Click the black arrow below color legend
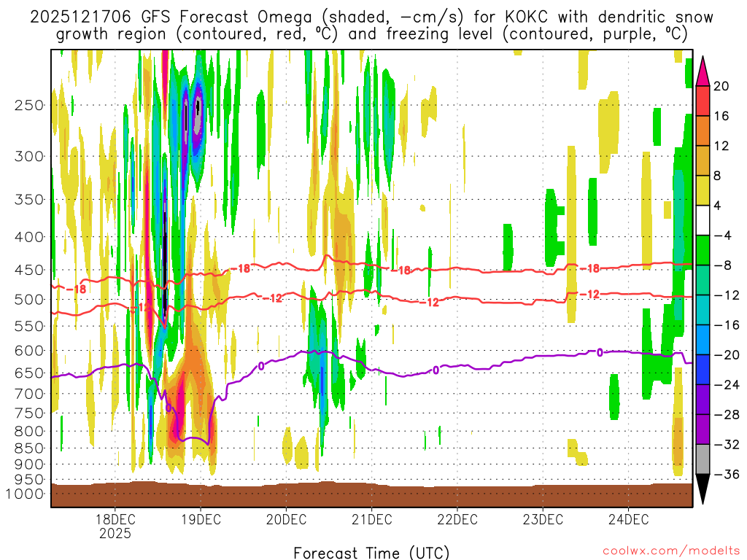This screenshot has height=560, width=747. tap(703, 489)
